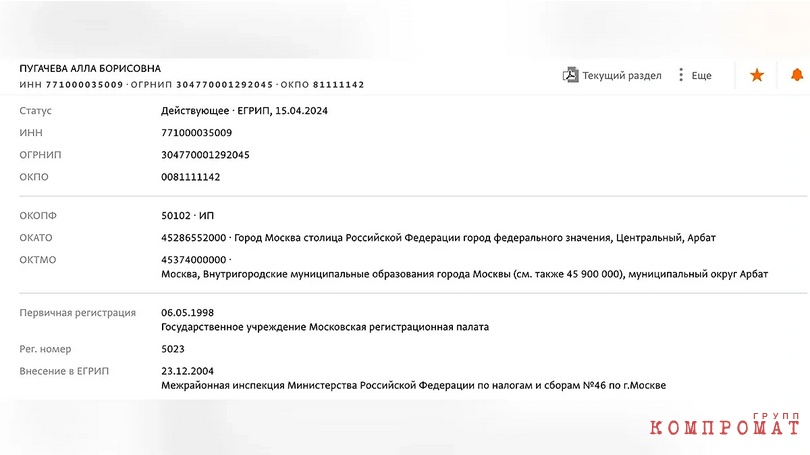810x455 pixels.
Task: Click the Статус Действующее ЕГРИП value
Action: click(244, 111)
